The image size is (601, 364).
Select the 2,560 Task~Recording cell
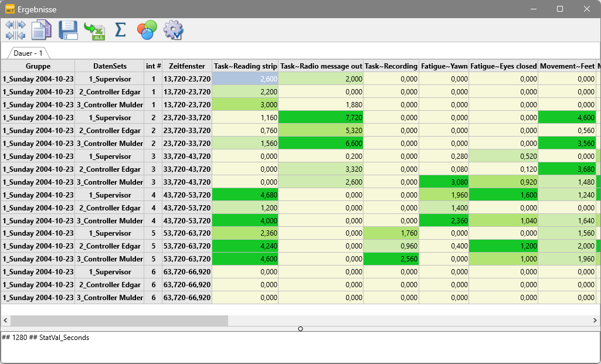391,259
